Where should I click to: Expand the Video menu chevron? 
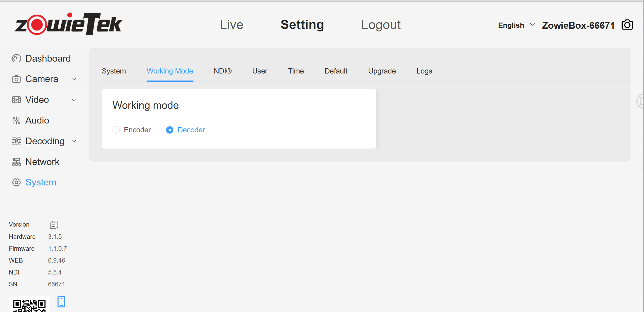point(74,100)
